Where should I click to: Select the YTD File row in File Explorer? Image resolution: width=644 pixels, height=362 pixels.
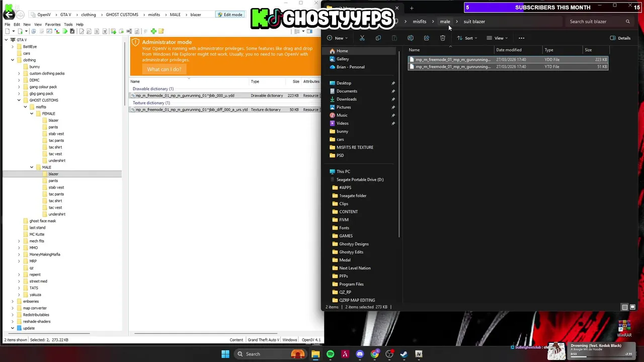(508, 66)
